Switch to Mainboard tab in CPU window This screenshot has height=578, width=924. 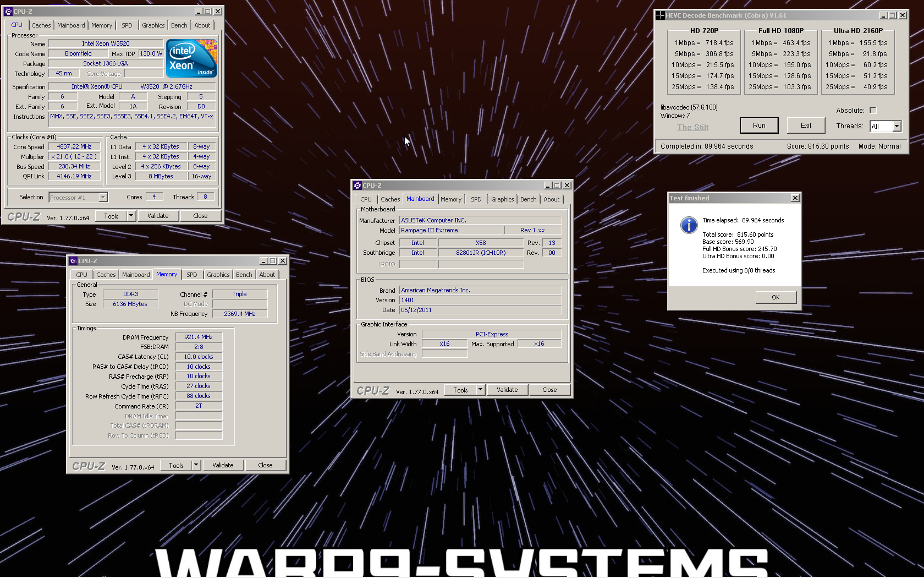coord(71,25)
